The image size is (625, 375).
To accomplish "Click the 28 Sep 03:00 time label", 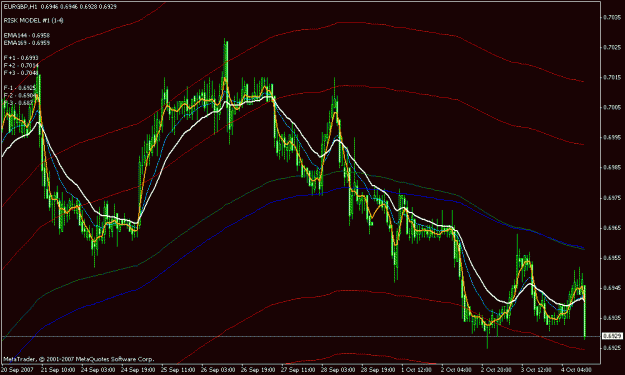I will (x=338, y=370).
